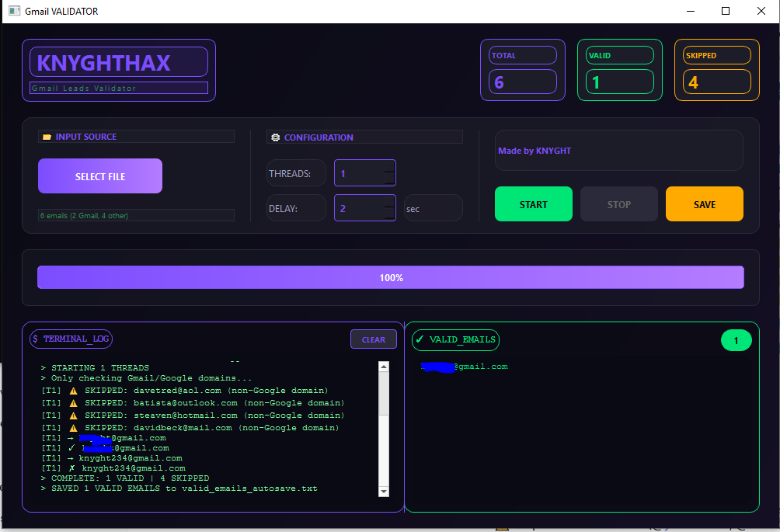Click the dollar sign in TERMINAL_LOG header
Screen dimensions: 780x532
pyautogui.click(x=36, y=339)
